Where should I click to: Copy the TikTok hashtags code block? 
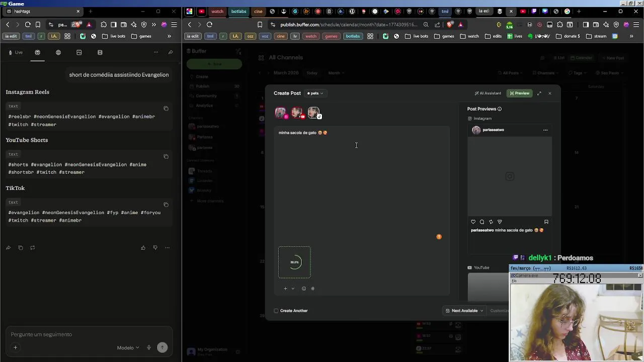click(166, 205)
